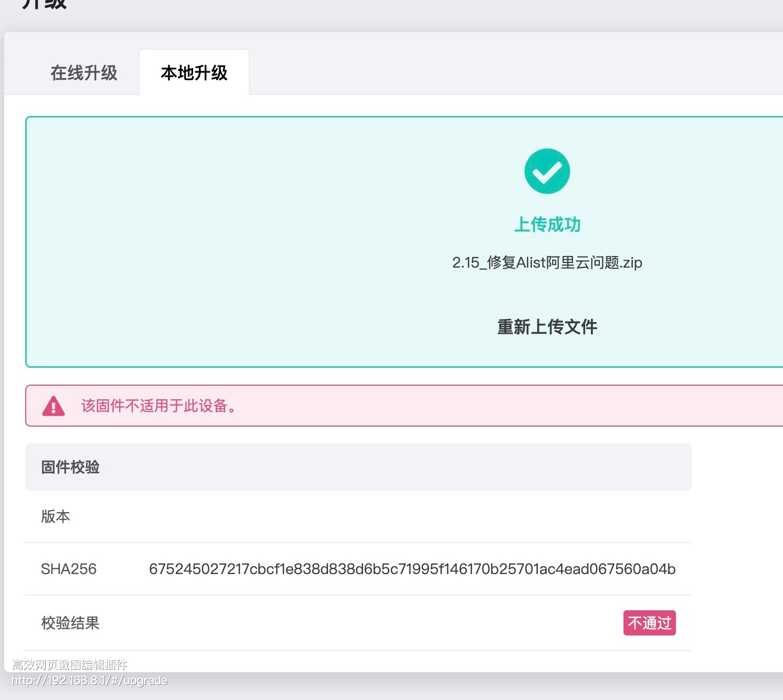The image size is (783, 700).
Task: Collapse the 校验结果 row
Action: (x=70, y=623)
